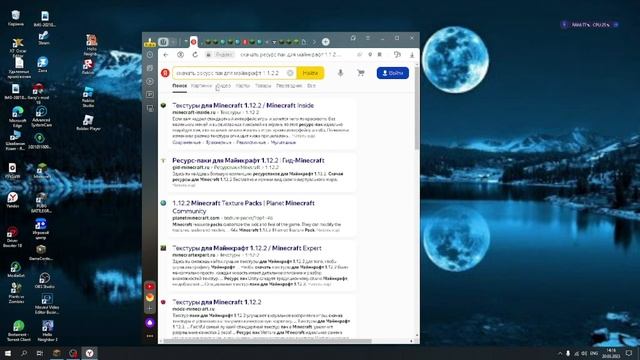Switch to the Поиск search tab
The height and width of the screenshot is (360, 640).
pos(180,86)
